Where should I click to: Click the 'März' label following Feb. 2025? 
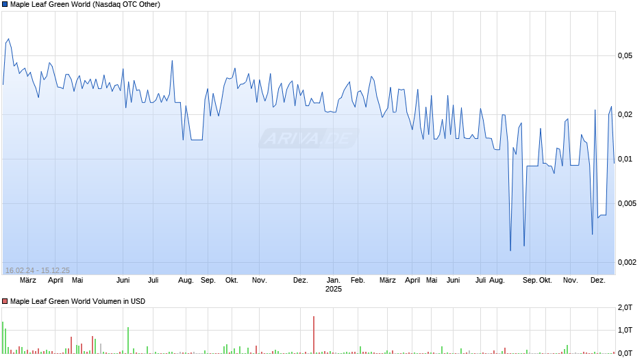click(387, 280)
